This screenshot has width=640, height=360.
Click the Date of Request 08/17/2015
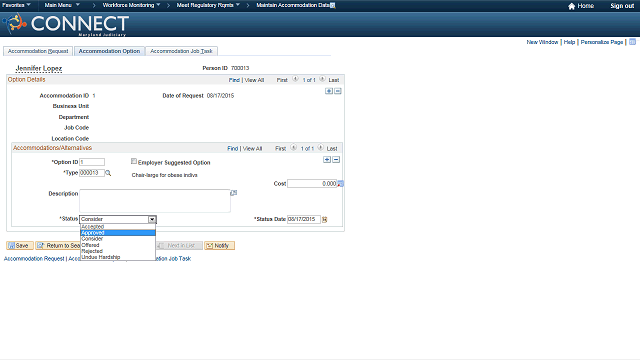(x=220, y=96)
